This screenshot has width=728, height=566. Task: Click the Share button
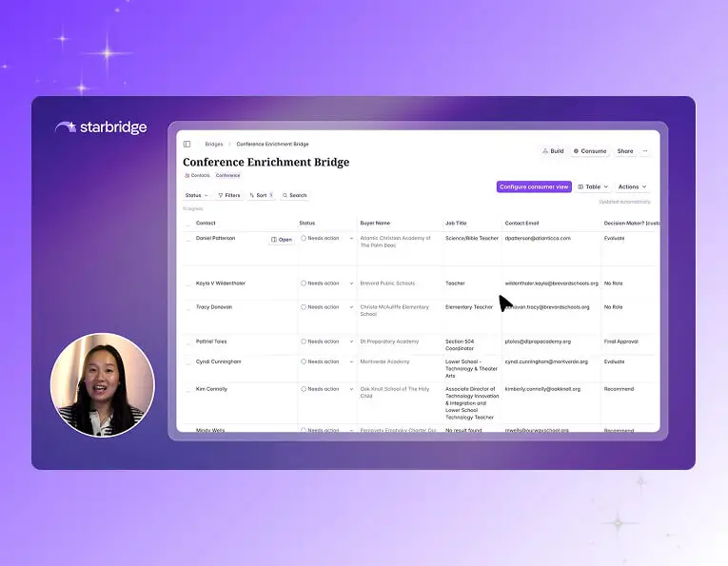coord(625,151)
